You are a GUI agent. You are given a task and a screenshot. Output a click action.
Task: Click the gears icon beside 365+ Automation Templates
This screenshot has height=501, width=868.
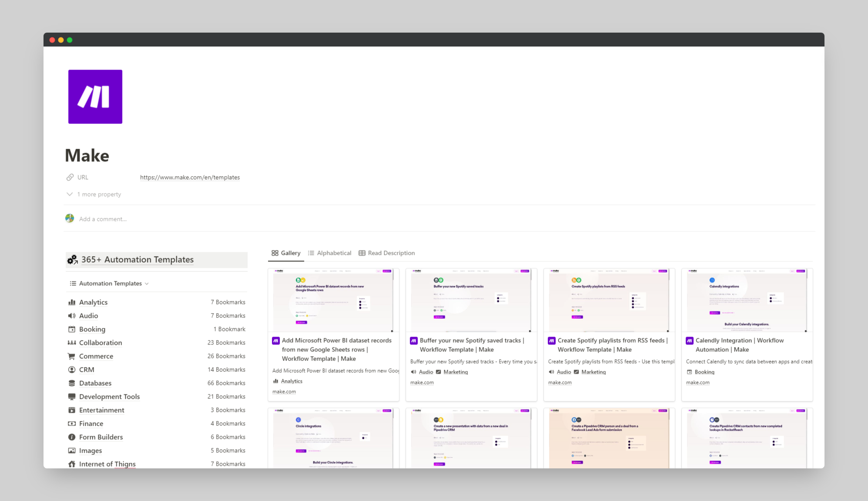(72, 260)
